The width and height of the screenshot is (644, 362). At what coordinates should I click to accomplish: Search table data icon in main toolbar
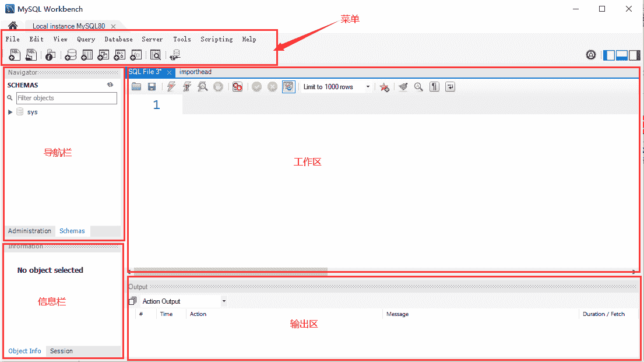(155, 55)
